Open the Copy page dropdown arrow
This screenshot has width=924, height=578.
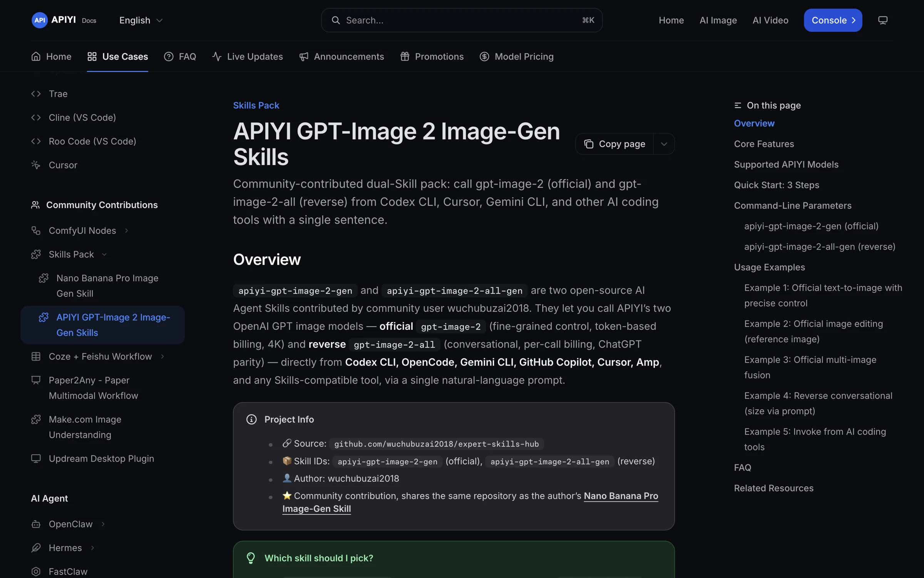click(664, 144)
